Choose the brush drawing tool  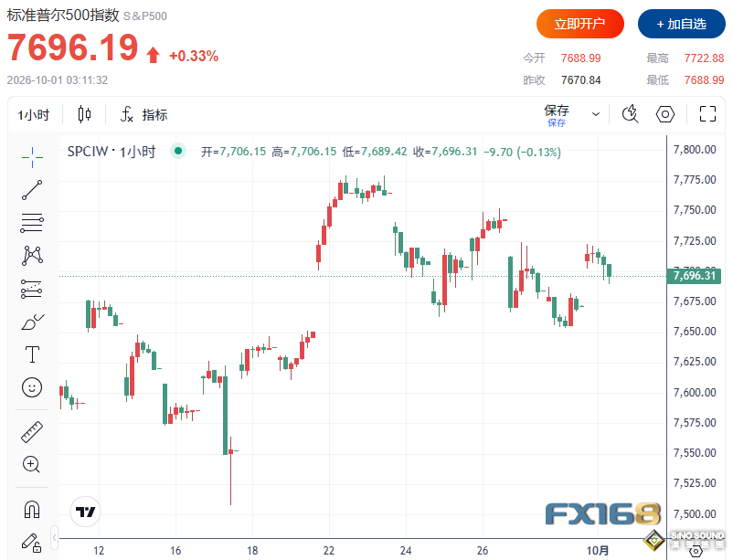click(x=32, y=322)
